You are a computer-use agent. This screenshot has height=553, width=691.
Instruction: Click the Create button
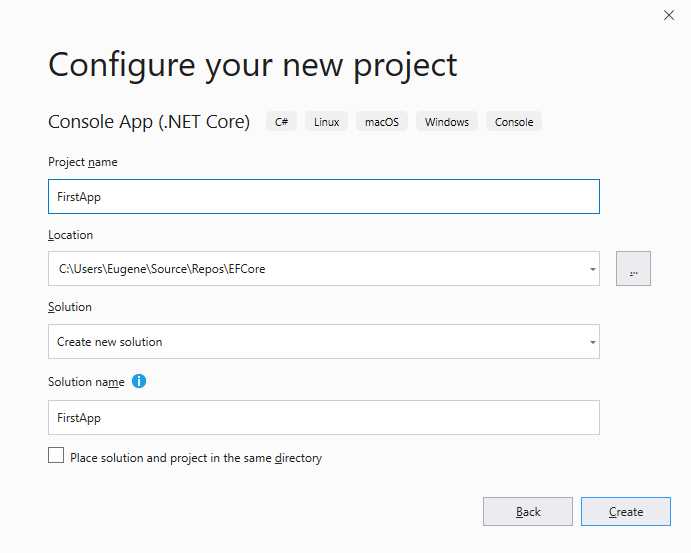(626, 512)
